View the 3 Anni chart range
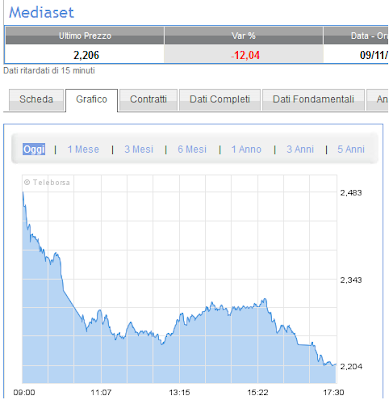Screen dimensions: 389x400 click(300, 149)
